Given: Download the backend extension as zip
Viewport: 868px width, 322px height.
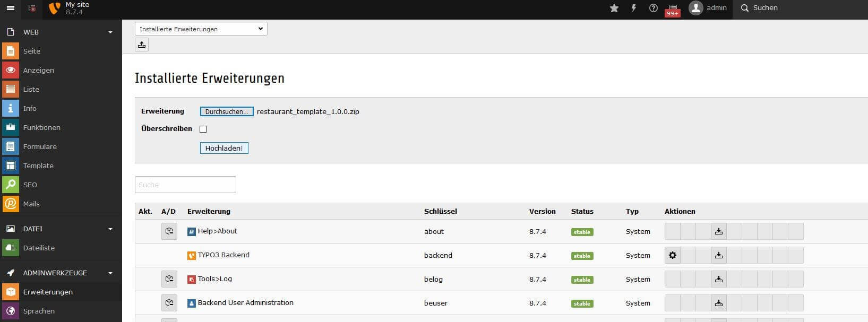Looking at the screenshot, I should [719, 255].
